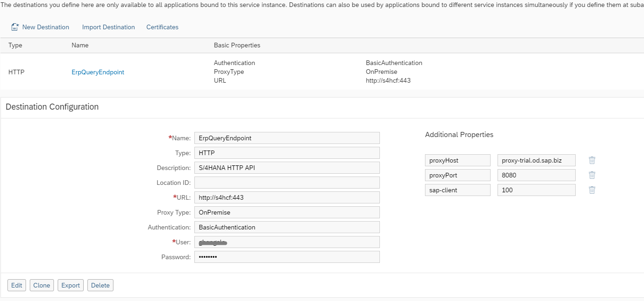Image resolution: width=644 pixels, height=301 pixels.
Task: Open the ErpQueryEndpoint destination link
Action: click(x=98, y=72)
